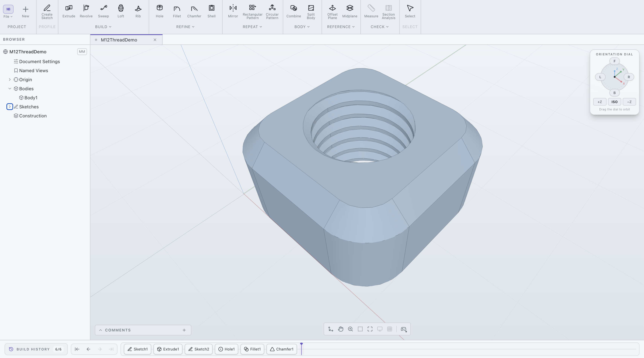Image resolution: width=644 pixels, height=358 pixels.
Task: Close the M12ThreadDemo tab
Action: coord(155,40)
